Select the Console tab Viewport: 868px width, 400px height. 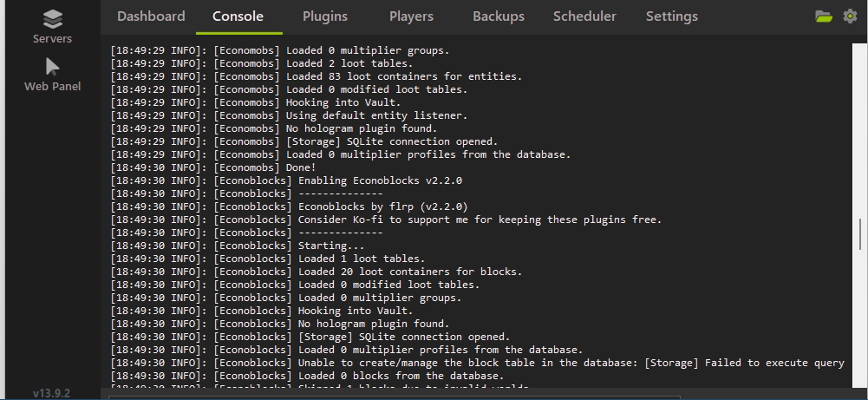point(238,16)
